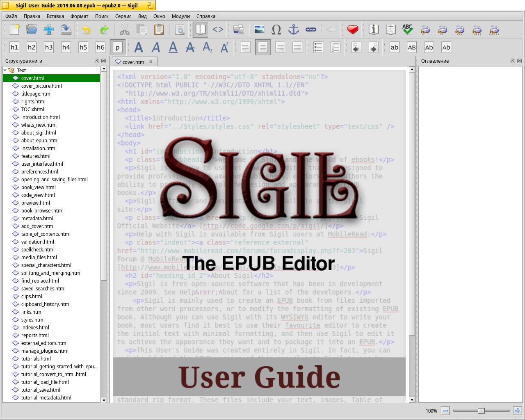Open the Формат menu
Screen dimensions: 525x420
point(80,16)
